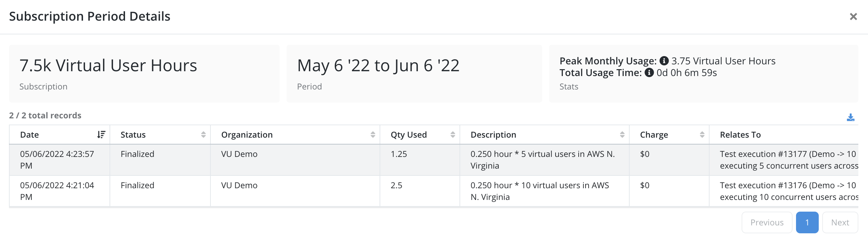Screen dimensions: 868x245
Task: Show info about Total Usage Time
Action: point(649,73)
